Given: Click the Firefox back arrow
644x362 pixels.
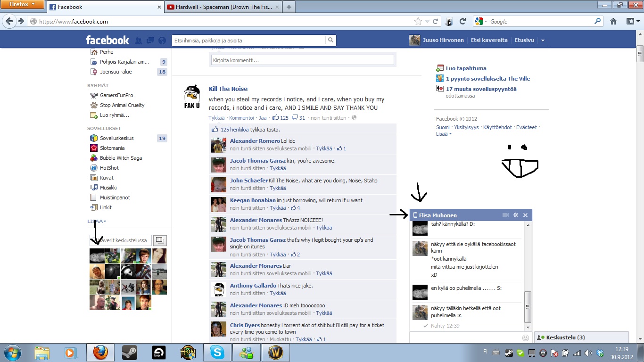Looking at the screenshot, I should point(8,21).
